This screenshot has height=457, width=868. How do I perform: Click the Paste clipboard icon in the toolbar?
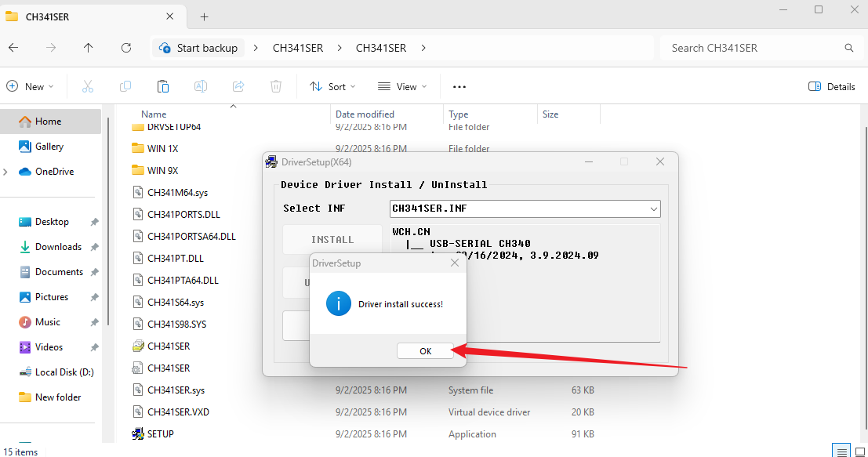click(163, 86)
